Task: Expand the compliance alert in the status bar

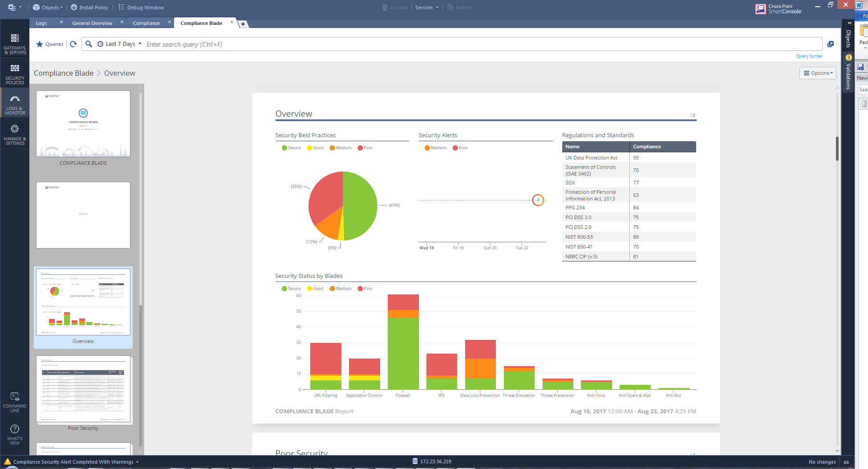Action: click(x=137, y=462)
